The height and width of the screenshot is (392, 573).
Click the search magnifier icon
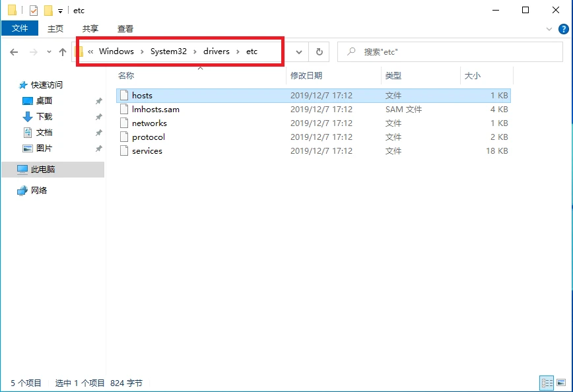coord(351,51)
